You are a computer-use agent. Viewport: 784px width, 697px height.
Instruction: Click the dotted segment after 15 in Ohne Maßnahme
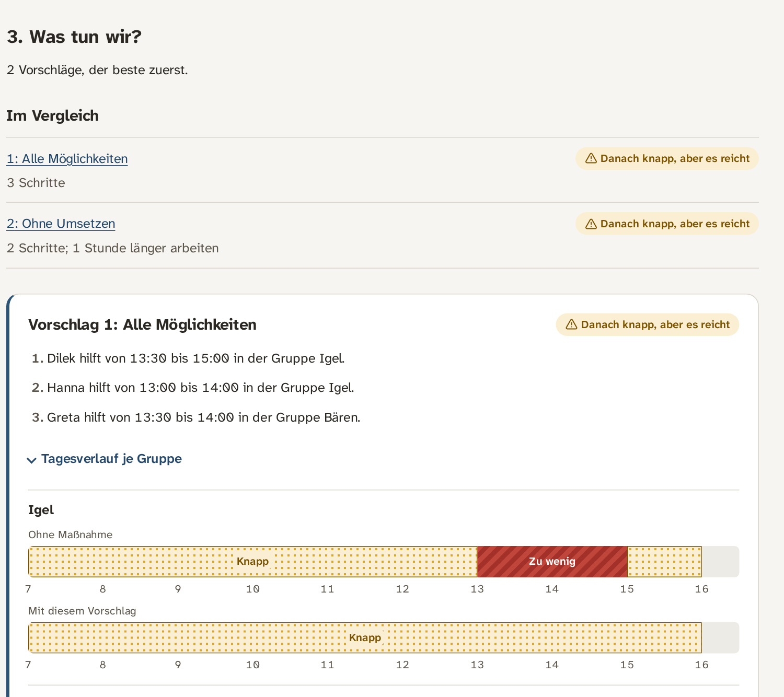[x=664, y=562]
